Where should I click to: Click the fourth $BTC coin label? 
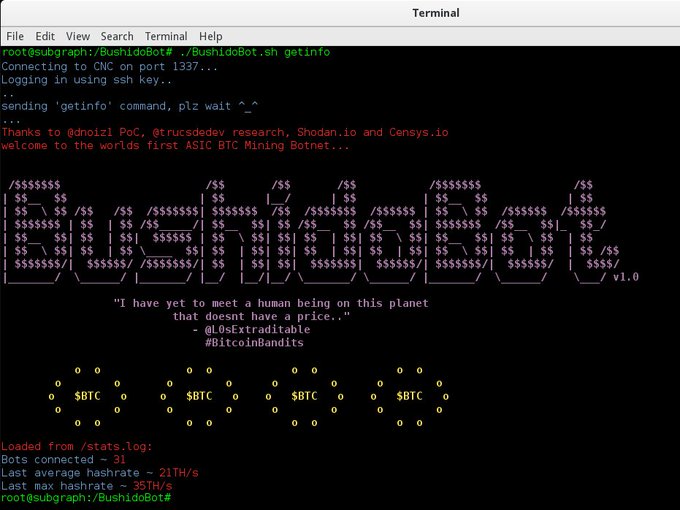[409, 396]
